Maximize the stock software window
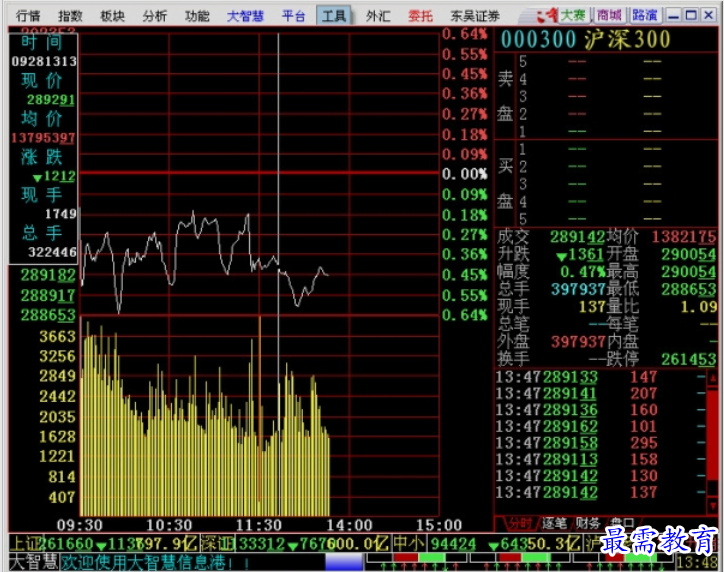Viewport: 724px width, 572px height. pos(691,15)
